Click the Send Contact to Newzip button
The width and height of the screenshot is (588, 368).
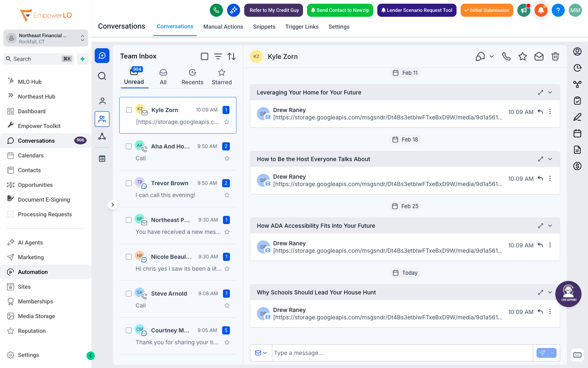[x=340, y=10]
